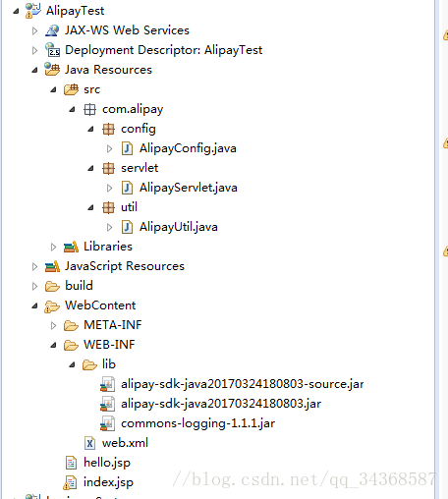This screenshot has height=499, width=448.
Task: Click the Java Resources folder icon
Action: pos(52,70)
